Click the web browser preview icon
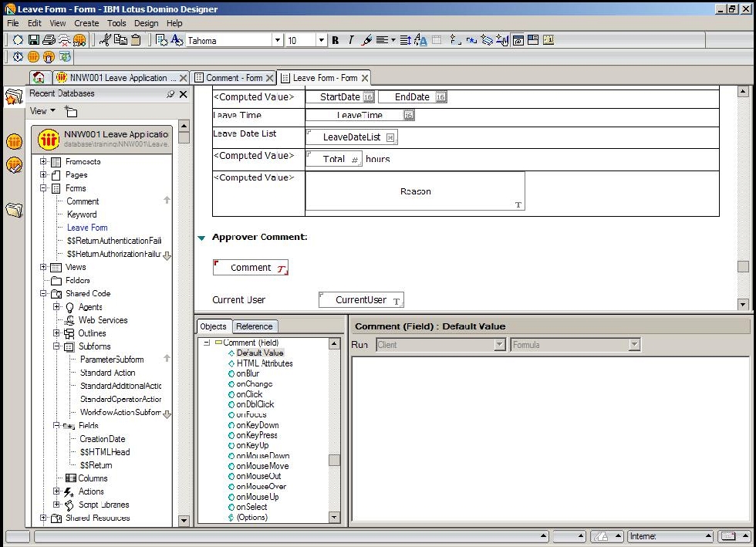The height and width of the screenshot is (547, 756). click(65, 57)
